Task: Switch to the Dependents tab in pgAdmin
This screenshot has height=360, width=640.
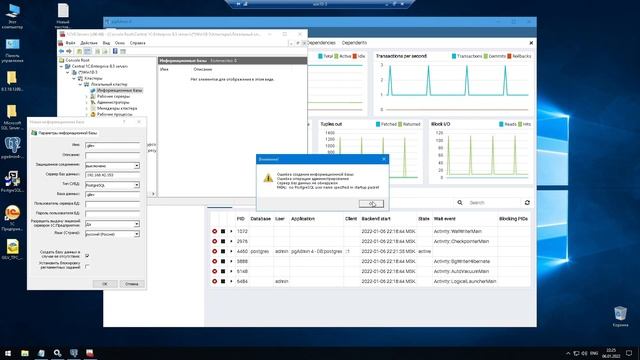Action: [354, 43]
